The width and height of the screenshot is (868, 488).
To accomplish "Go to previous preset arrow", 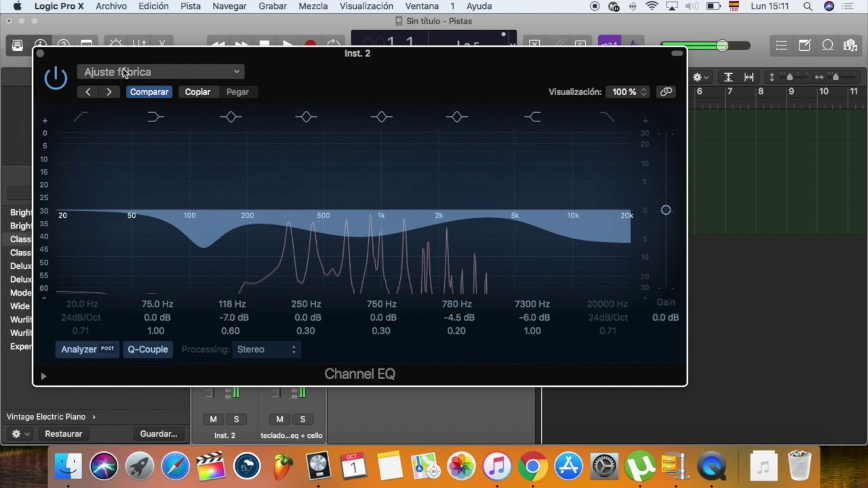I will [x=87, y=91].
